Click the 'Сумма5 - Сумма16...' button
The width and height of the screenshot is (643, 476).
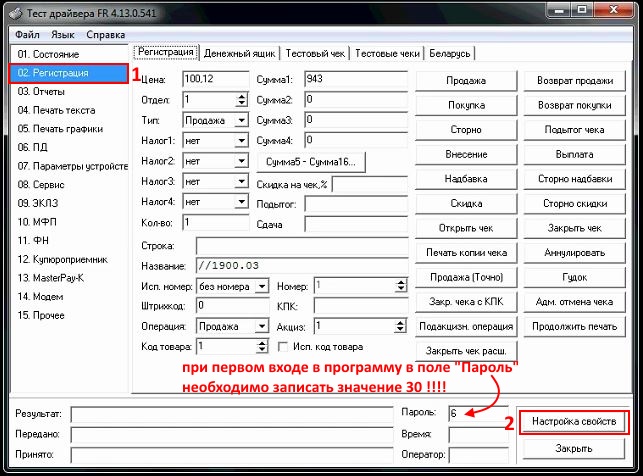[311, 161]
